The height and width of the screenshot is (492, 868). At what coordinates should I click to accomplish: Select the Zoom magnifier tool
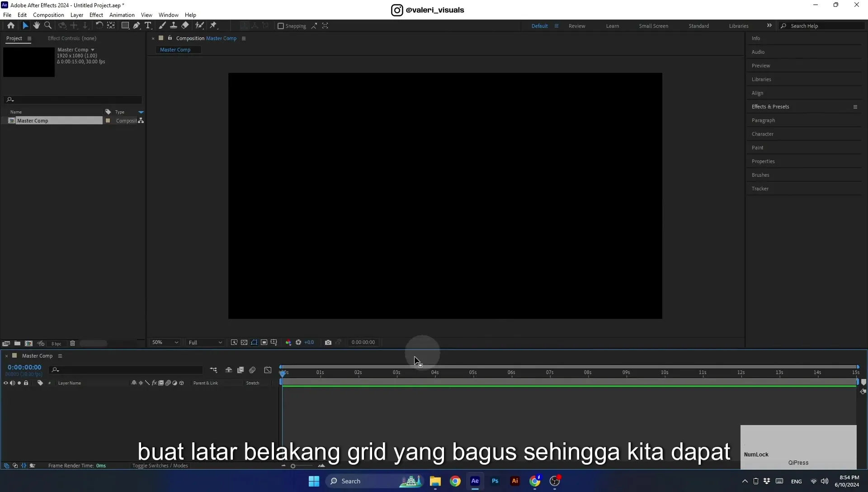point(48,26)
